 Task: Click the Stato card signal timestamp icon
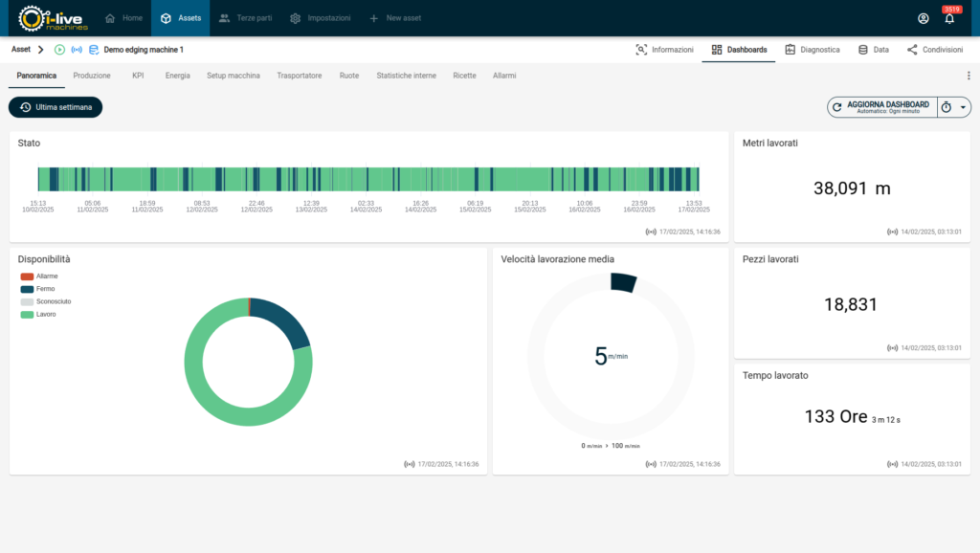651,232
